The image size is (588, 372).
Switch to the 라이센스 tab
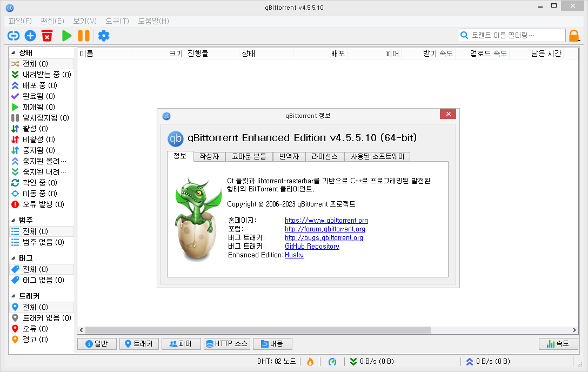click(x=325, y=156)
